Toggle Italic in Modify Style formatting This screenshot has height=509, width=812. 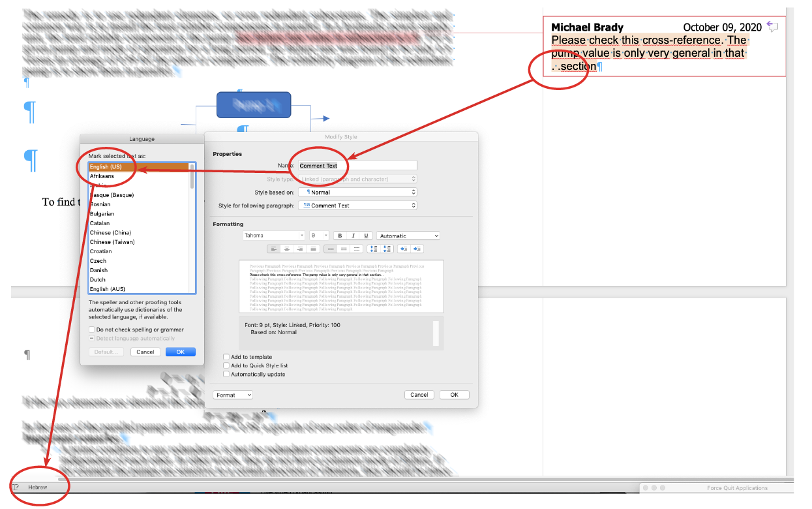pos(353,236)
